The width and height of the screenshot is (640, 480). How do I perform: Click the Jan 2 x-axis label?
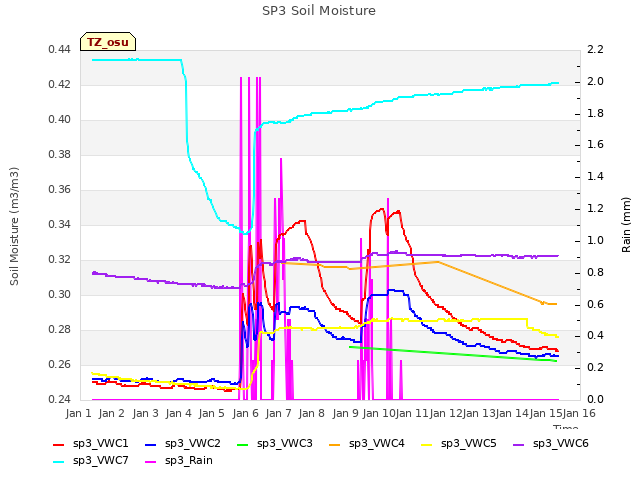tap(111, 413)
